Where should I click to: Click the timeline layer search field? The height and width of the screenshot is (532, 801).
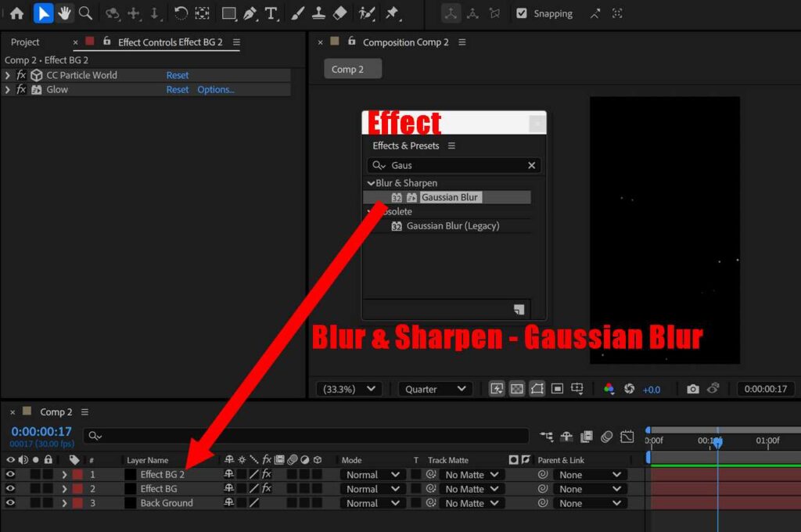coord(306,436)
